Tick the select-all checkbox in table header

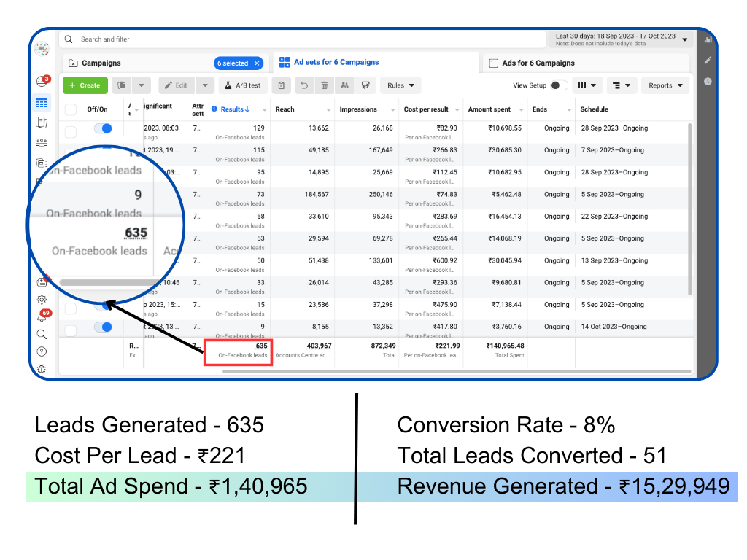click(71, 109)
